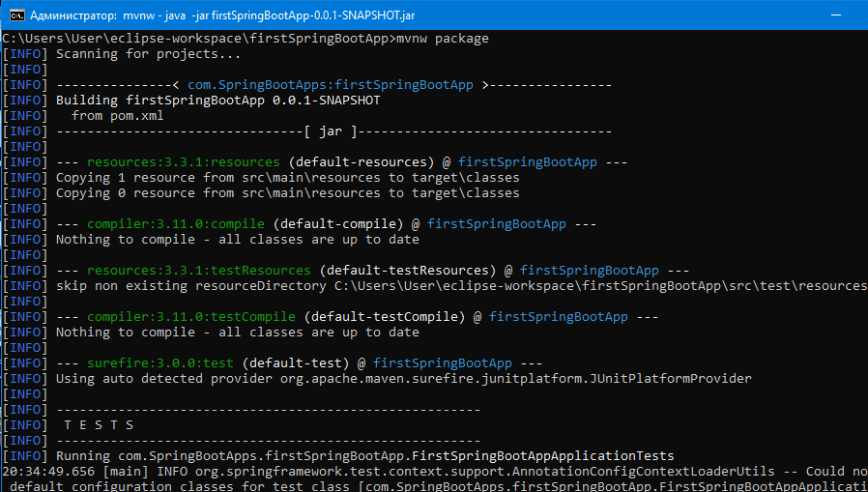
Task: Click the green 'compiler:3.11.0:testCompile' plugin text
Action: (x=191, y=318)
